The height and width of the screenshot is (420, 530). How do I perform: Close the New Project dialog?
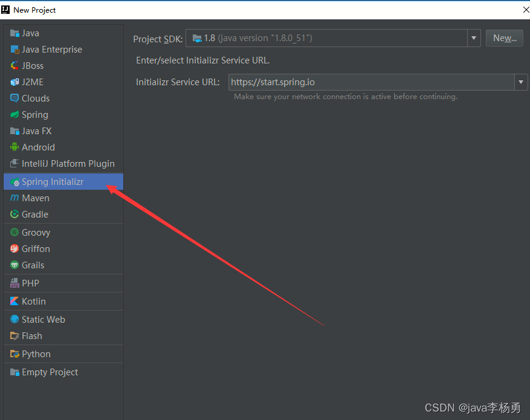[x=526, y=10]
